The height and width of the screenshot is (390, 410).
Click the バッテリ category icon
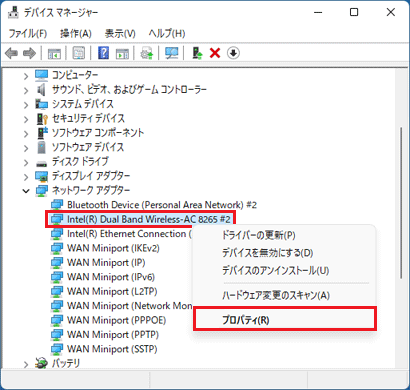(42, 363)
